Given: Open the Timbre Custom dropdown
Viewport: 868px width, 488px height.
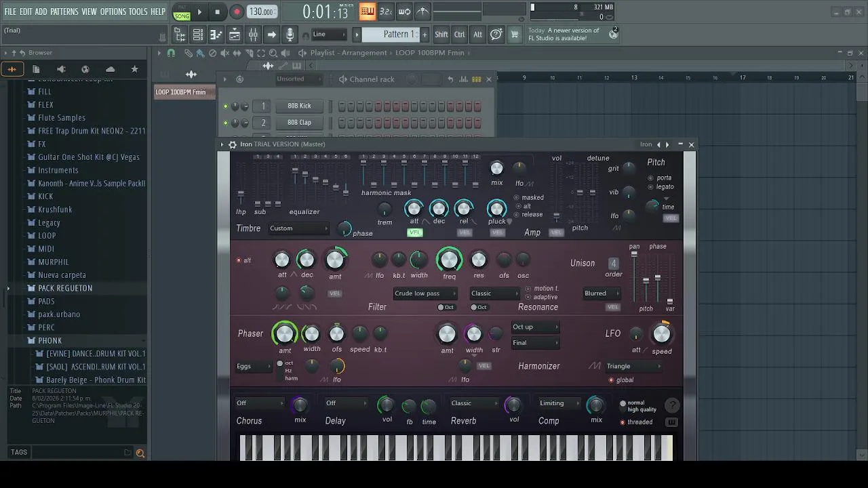Looking at the screenshot, I should (298, 228).
